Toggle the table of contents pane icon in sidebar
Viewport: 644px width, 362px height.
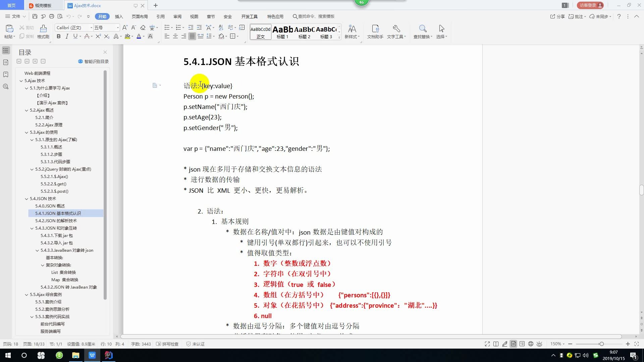point(6,50)
